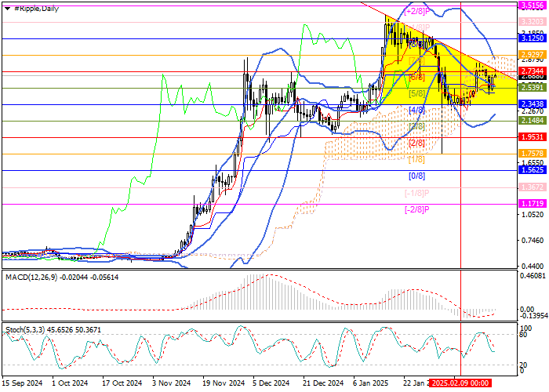Click the 2.3438 blue price label
549x392 pixels.
533,104
